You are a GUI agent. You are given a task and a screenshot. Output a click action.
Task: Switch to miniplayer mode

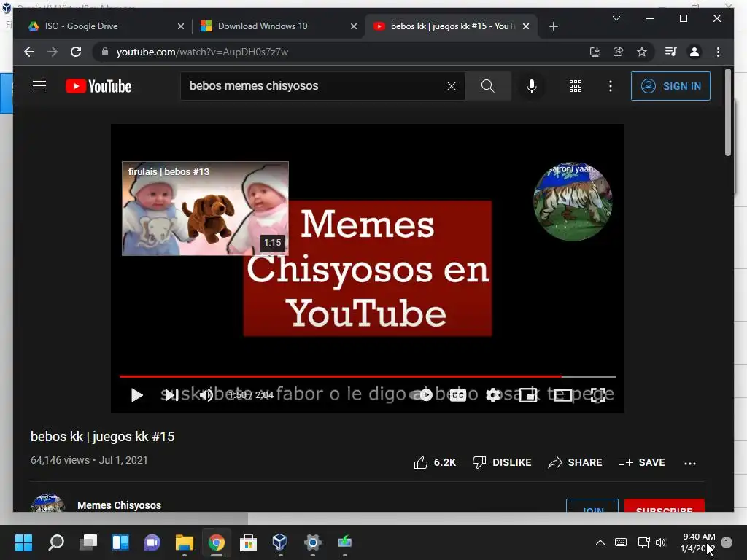528,395
